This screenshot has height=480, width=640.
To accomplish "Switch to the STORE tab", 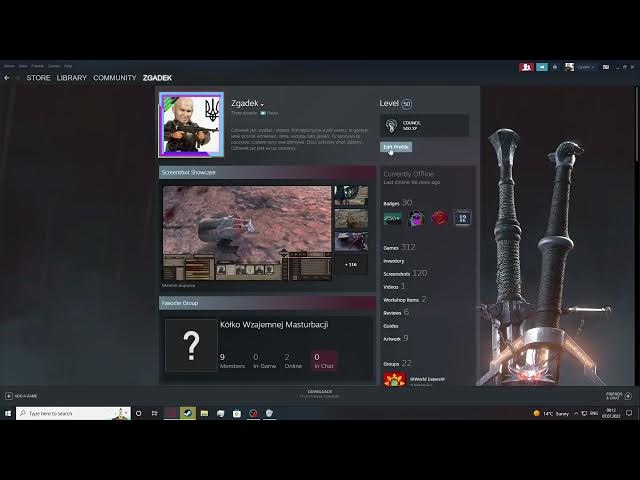I will tap(38, 78).
